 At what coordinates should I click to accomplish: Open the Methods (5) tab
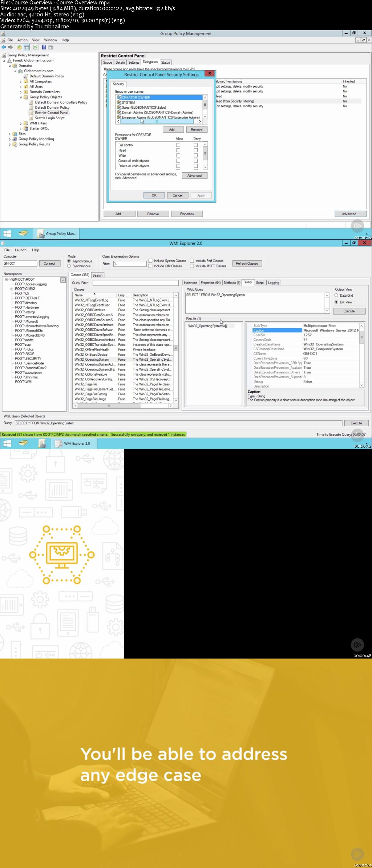coord(232,283)
